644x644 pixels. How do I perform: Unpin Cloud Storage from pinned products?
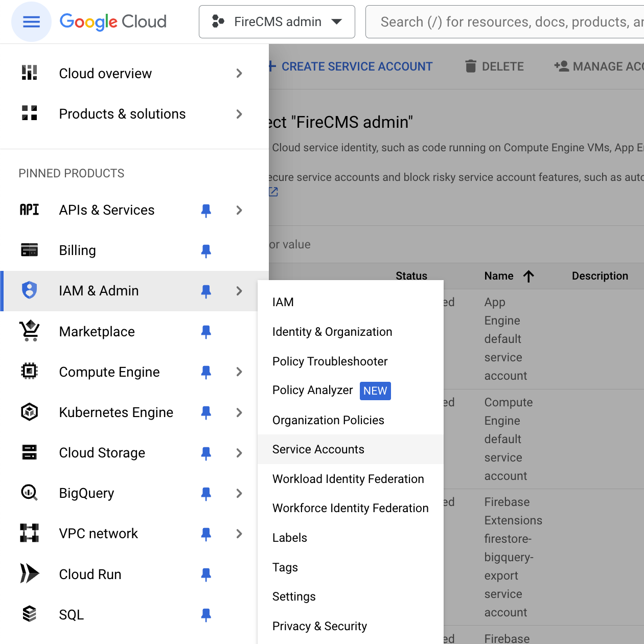pos(206,453)
